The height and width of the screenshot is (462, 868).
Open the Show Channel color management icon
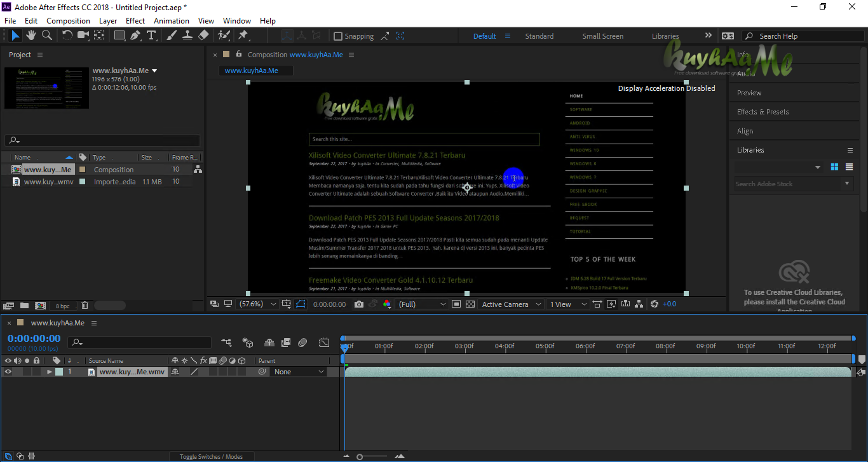click(386, 304)
